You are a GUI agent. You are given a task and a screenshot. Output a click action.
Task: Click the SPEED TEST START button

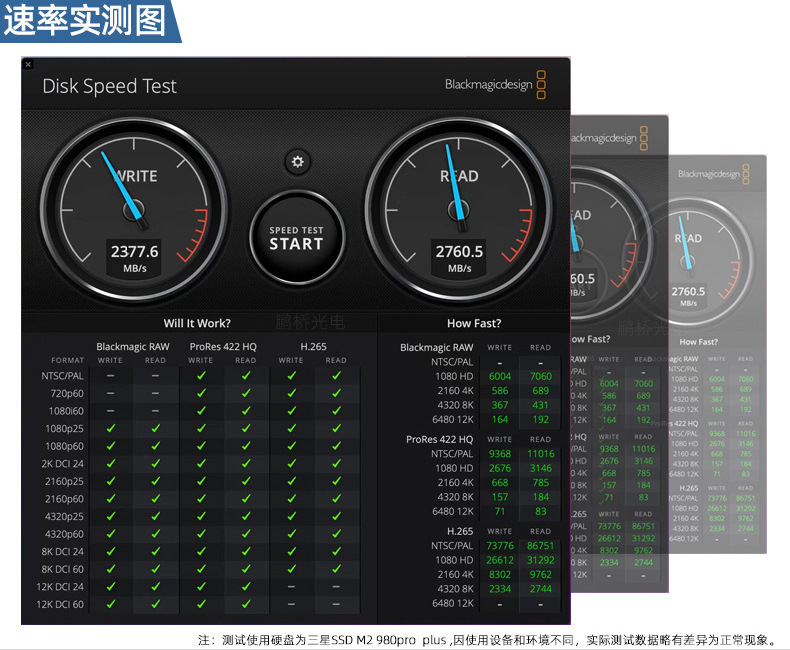coord(297,238)
